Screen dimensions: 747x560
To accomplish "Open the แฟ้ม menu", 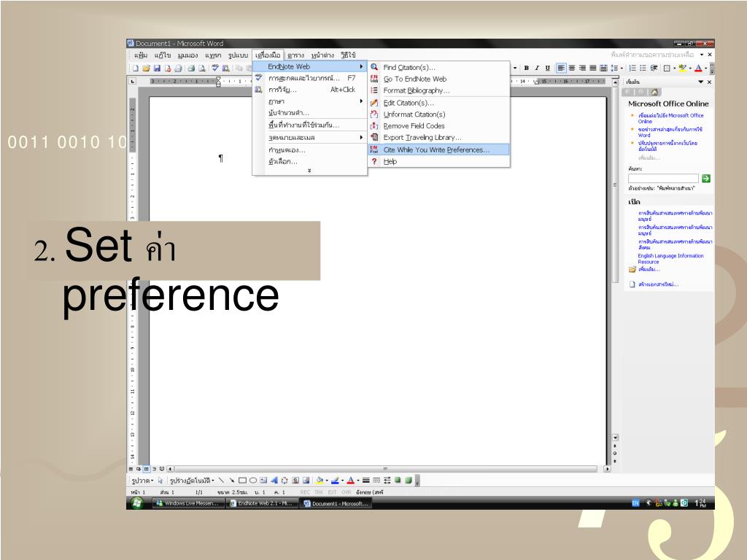I will pos(141,55).
